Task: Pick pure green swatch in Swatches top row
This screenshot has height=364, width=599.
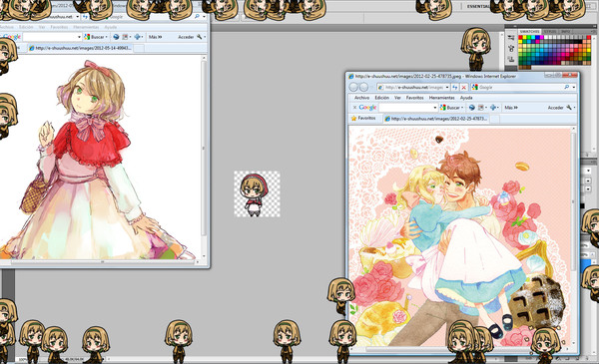Action: [529, 37]
